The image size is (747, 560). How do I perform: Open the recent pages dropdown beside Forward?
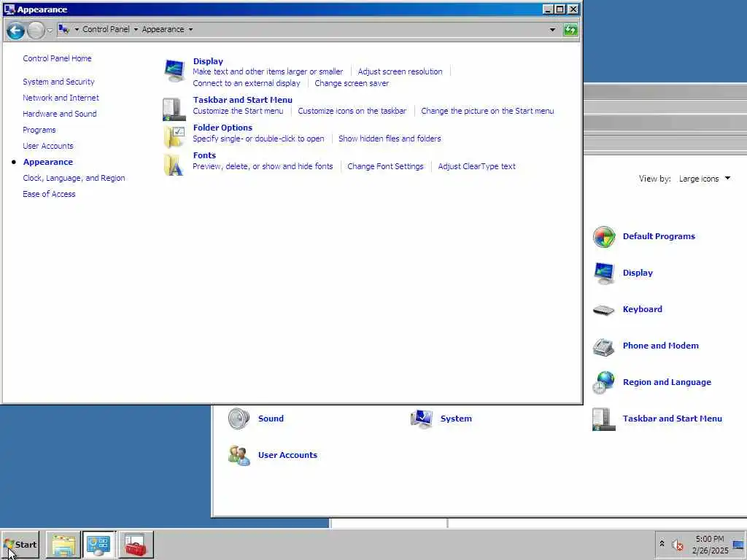click(x=50, y=31)
